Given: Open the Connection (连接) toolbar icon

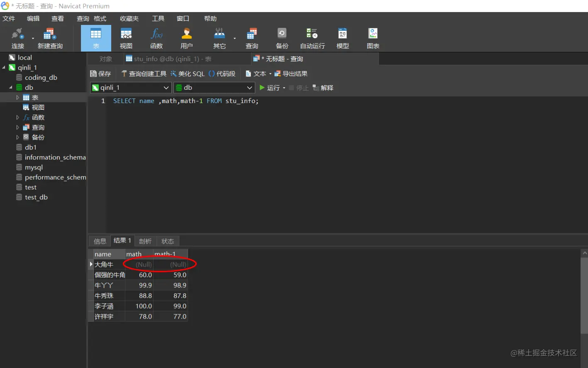Looking at the screenshot, I should click(18, 38).
